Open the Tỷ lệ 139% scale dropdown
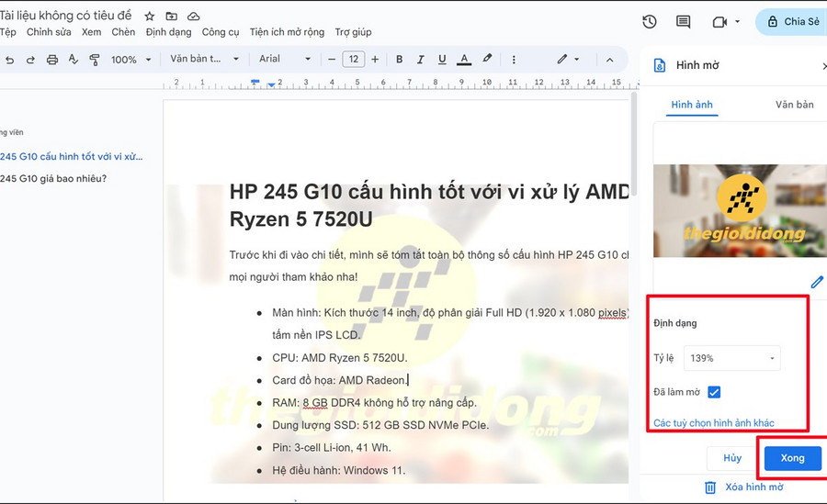Screen dimensions: 827x504 [x=732, y=358]
